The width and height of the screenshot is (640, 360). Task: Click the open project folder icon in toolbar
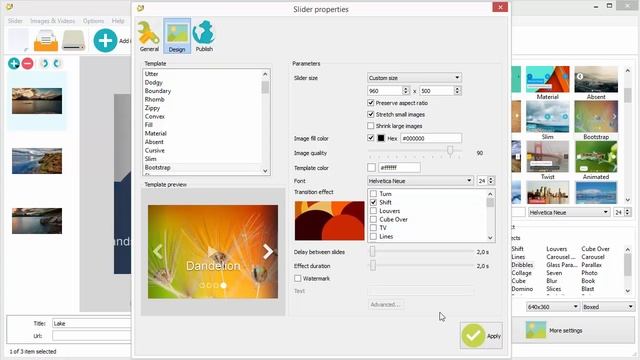click(x=46, y=41)
